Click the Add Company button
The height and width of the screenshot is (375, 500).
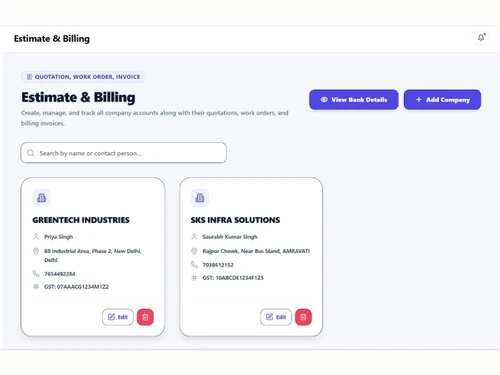[x=442, y=99]
